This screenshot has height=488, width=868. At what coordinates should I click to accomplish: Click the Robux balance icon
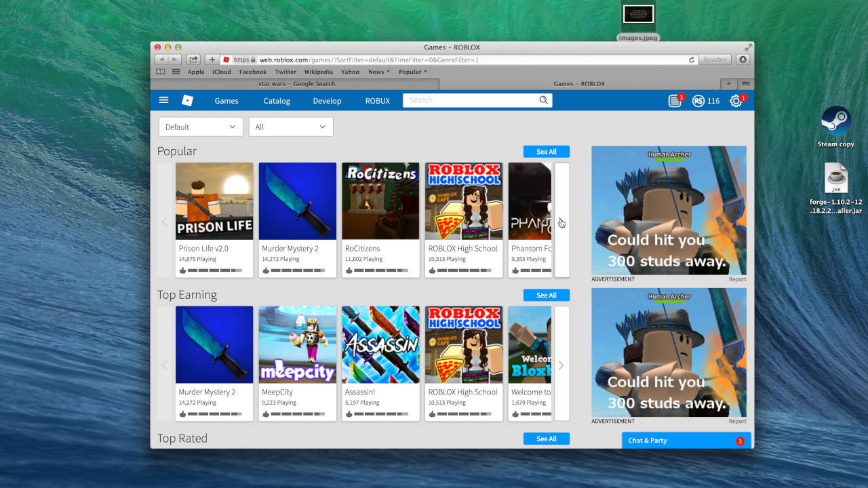point(698,101)
